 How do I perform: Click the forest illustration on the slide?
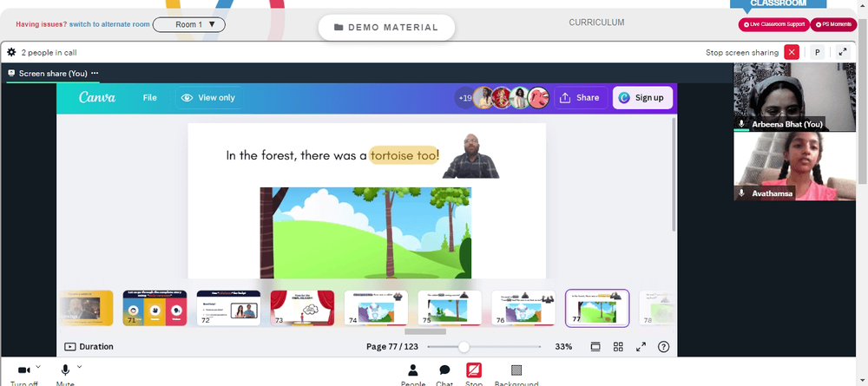(x=365, y=232)
